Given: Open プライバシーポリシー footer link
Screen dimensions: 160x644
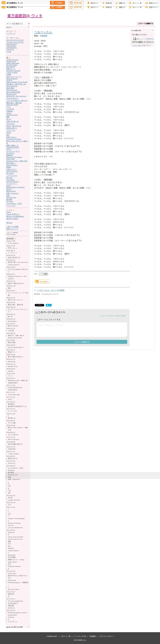Looking at the screenshot, I should [107, 636].
